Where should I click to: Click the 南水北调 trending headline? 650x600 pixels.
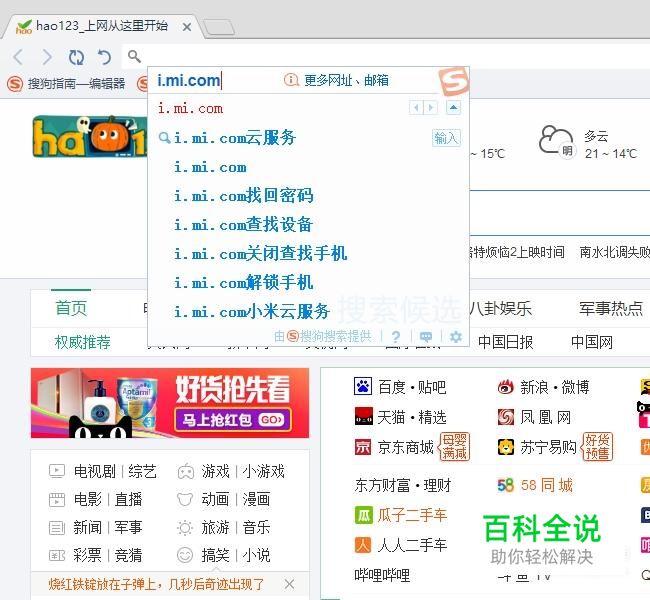pyautogui.click(x=614, y=252)
